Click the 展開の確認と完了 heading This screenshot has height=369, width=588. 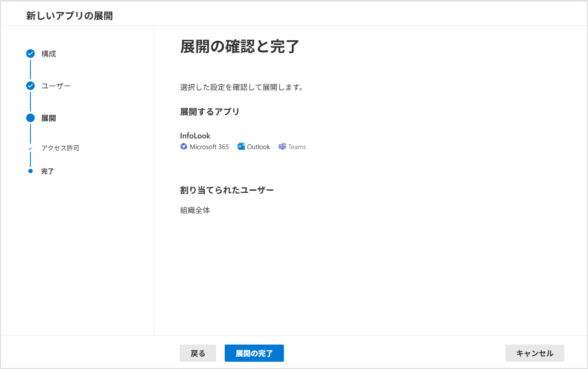coord(239,47)
